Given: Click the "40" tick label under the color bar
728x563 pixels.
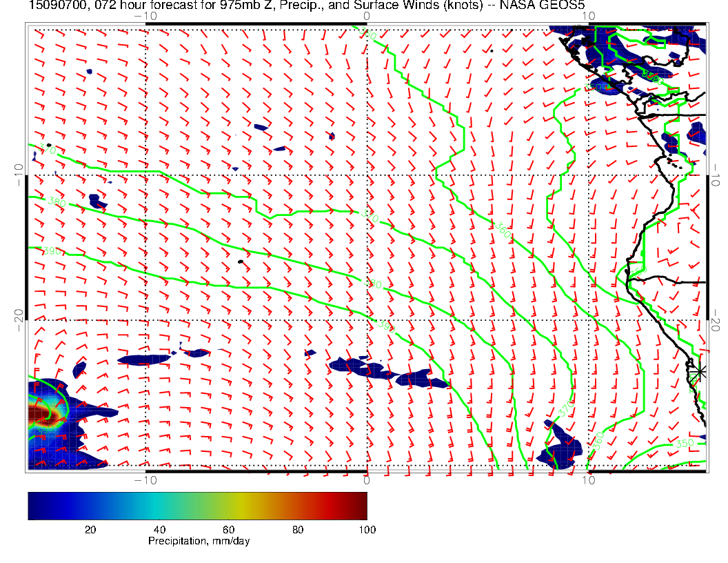Looking at the screenshot, I should tap(159, 530).
